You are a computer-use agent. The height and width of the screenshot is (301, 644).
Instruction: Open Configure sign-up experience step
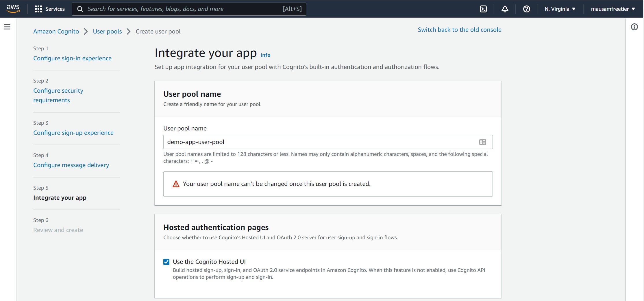pyautogui.click(x=73, y=133)
